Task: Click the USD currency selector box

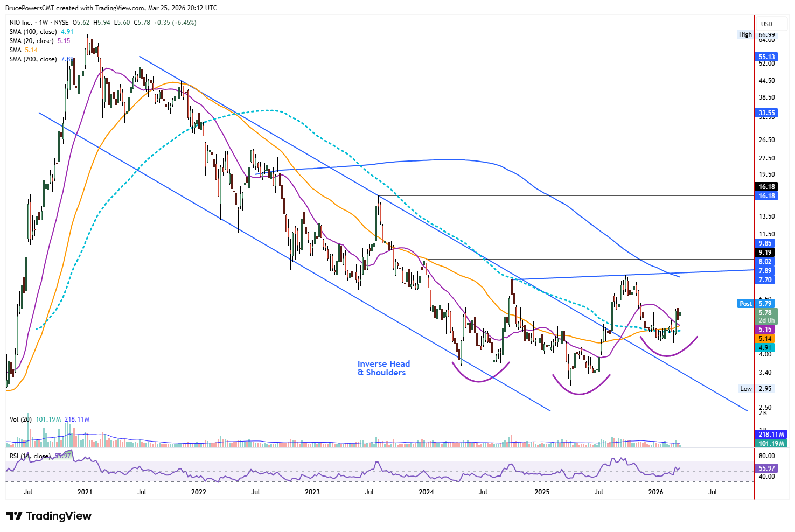Action: pos(772,24)
